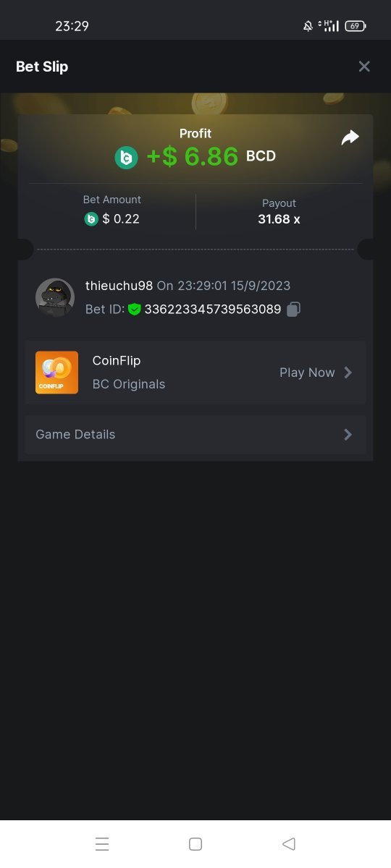Tap the small BCD icon by Bet Amount
This screenshot has width=391, height=868.
click(x=91, y=218)
